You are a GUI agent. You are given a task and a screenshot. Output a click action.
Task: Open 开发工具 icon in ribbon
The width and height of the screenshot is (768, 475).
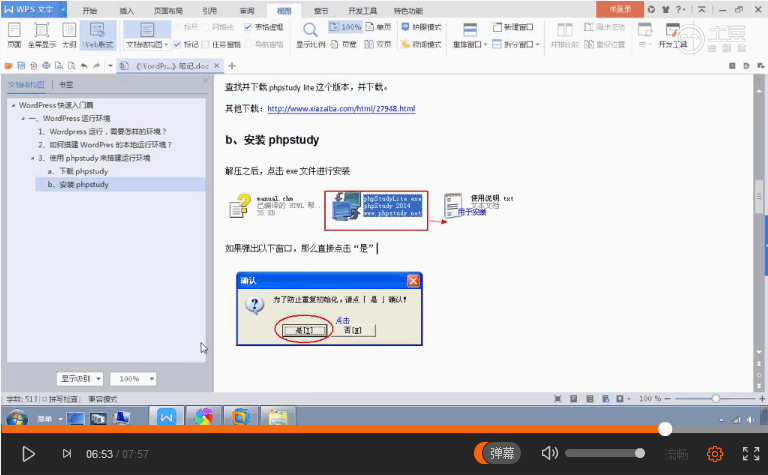[x=673, y=35]
